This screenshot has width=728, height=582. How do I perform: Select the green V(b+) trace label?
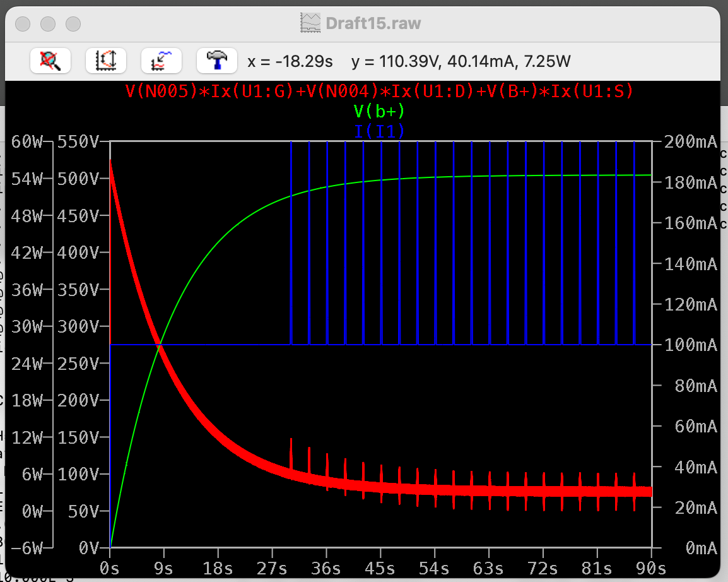pos(379,112)
